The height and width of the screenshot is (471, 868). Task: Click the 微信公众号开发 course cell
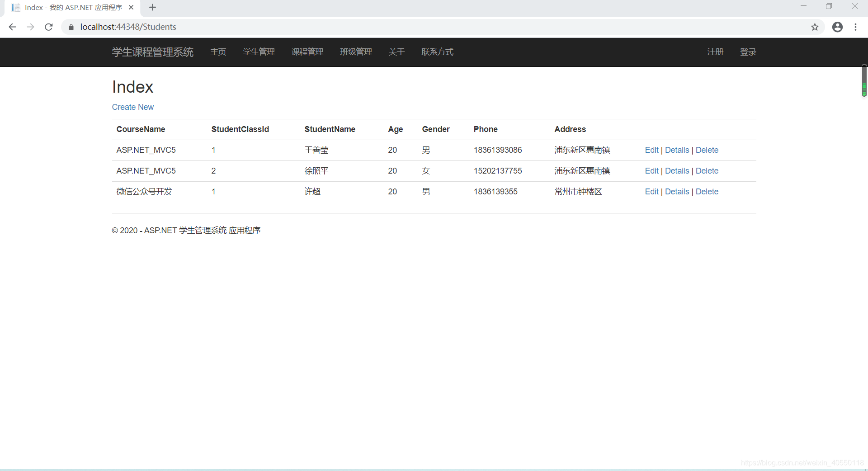tap(144, 192)
